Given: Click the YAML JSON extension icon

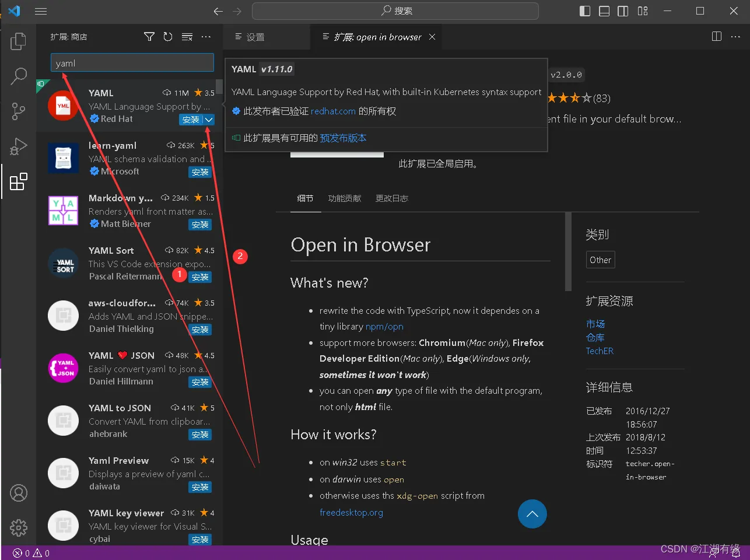Looking at the screenshot, I should 63,368.
